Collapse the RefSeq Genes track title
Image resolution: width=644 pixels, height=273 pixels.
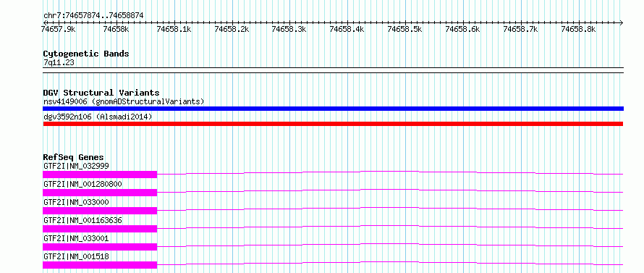coord(74,157)
